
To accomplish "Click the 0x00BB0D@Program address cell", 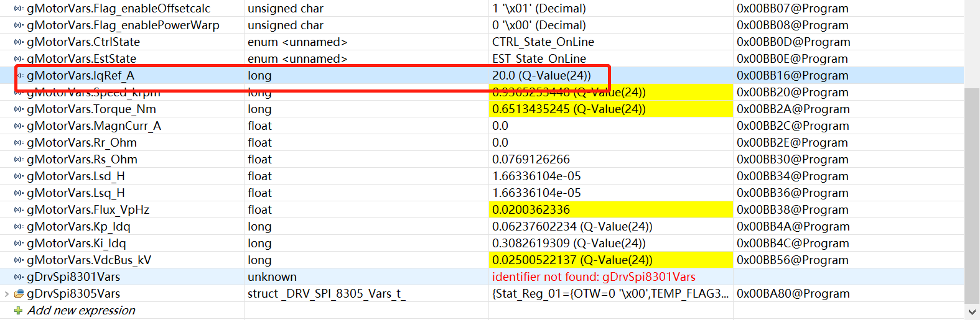I will pyautogui.click(x=793, y=42).
